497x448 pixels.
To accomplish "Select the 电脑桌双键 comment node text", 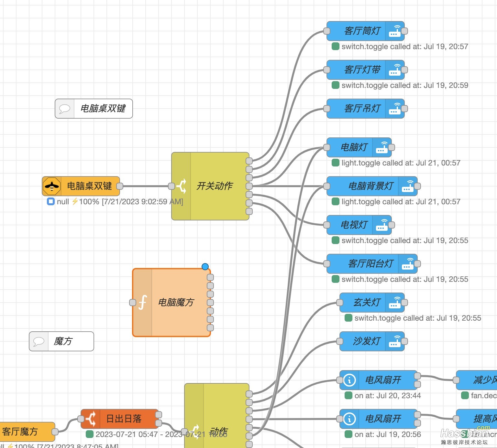I will tap(103, 108).
